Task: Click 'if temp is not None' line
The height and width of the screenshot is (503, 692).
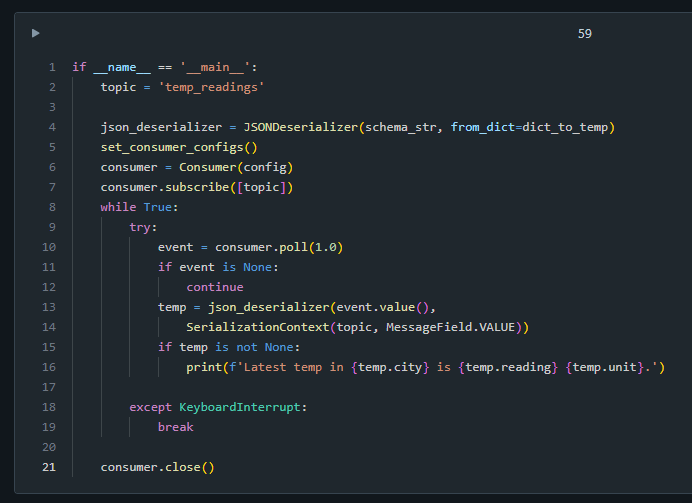Action: (229, 347)
